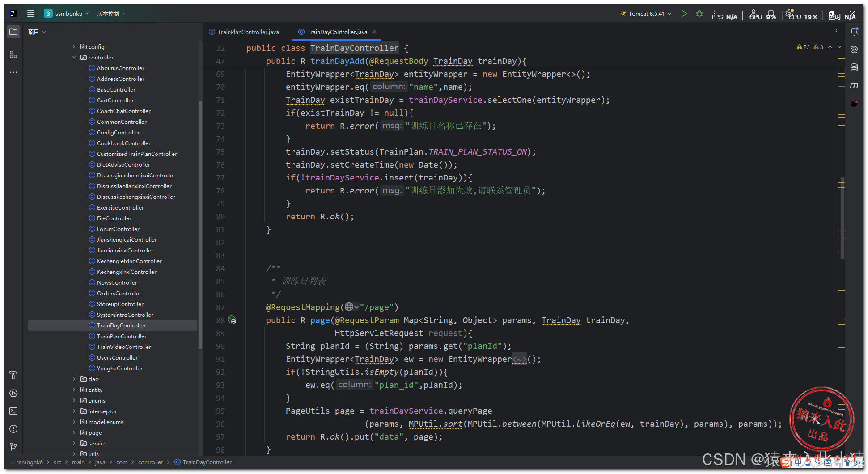Open the Project tool window folder icon
The height and width of the screenshot is (474, 868).
pos(13,32)
